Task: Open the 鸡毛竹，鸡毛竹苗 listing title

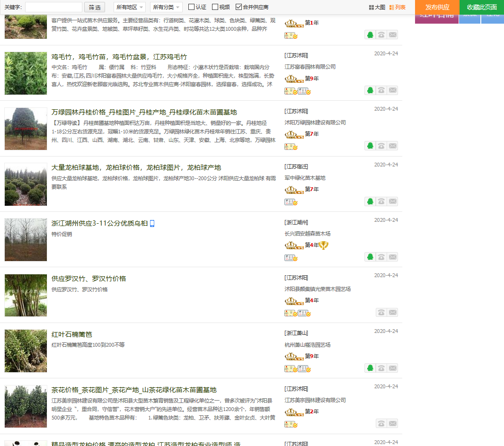Action: coord(119,57)
